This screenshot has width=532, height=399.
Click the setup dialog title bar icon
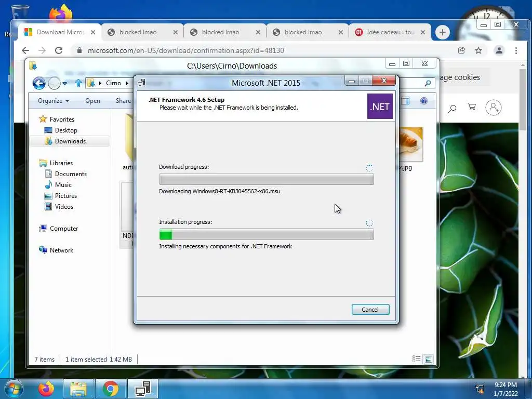tap(141, 83)
